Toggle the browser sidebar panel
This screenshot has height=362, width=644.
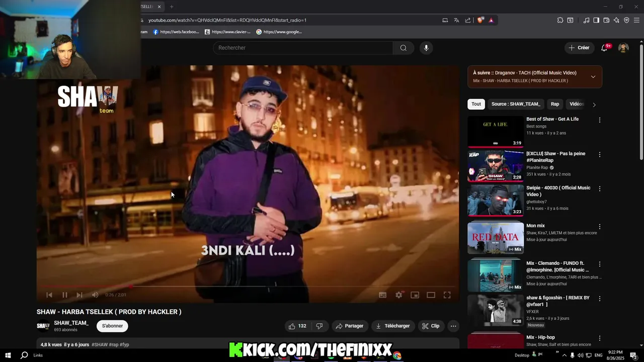point(596,20)
